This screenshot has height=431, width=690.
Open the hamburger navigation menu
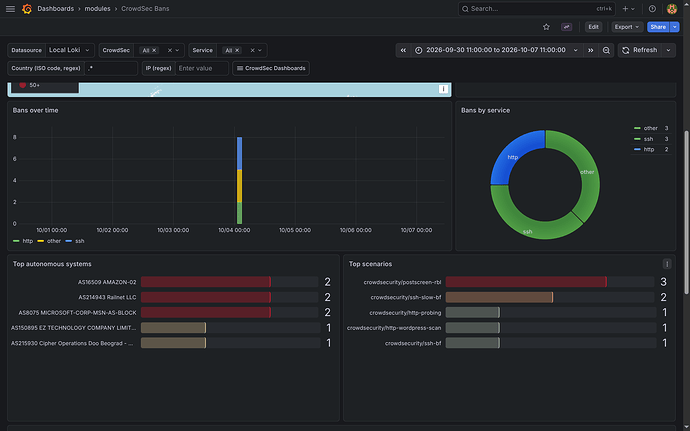10,9
